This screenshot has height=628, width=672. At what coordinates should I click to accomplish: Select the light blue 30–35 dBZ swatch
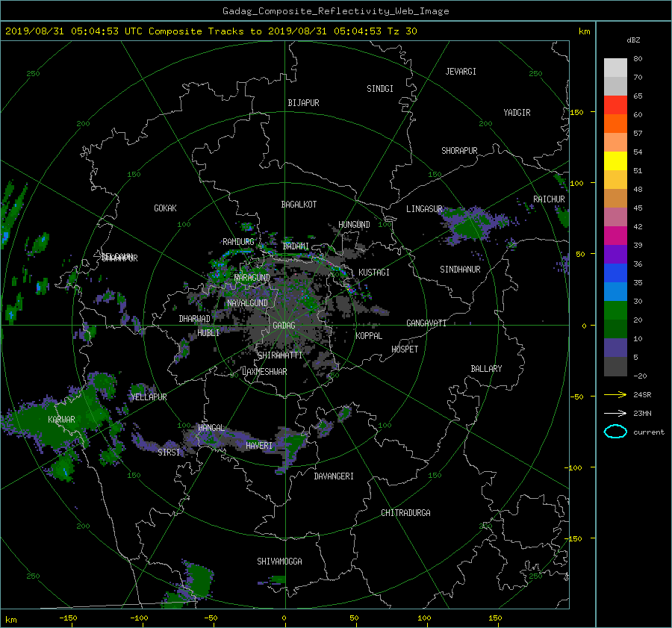(x=615, y=292)
